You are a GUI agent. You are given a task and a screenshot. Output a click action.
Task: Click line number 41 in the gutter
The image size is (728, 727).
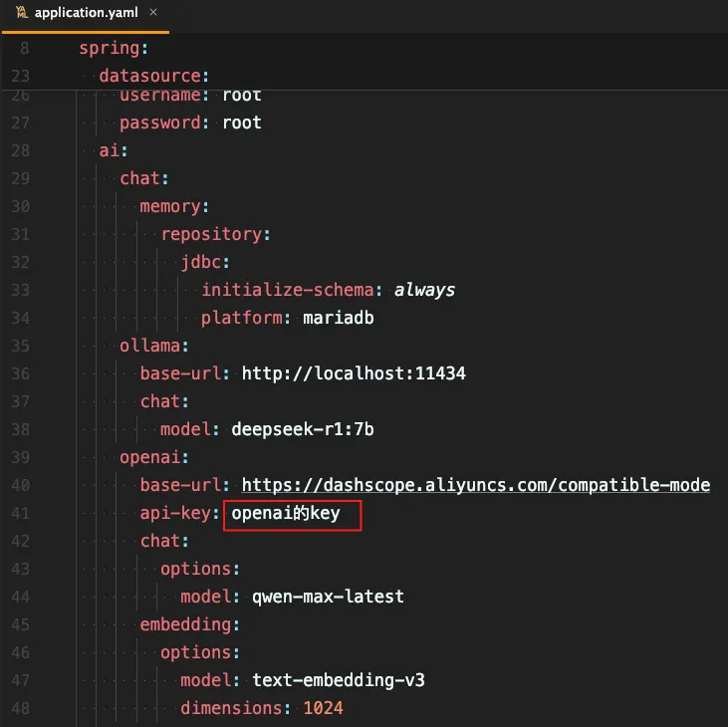[x=20, y=513]
